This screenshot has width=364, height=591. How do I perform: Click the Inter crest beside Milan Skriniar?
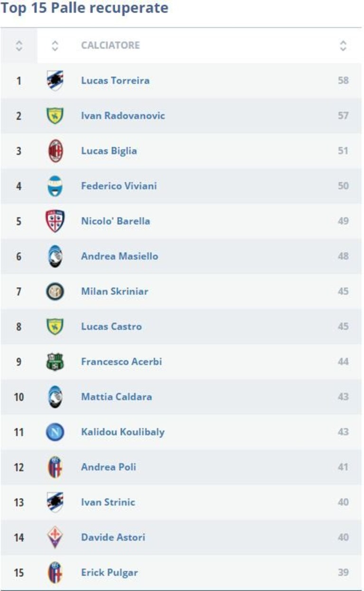55,291
